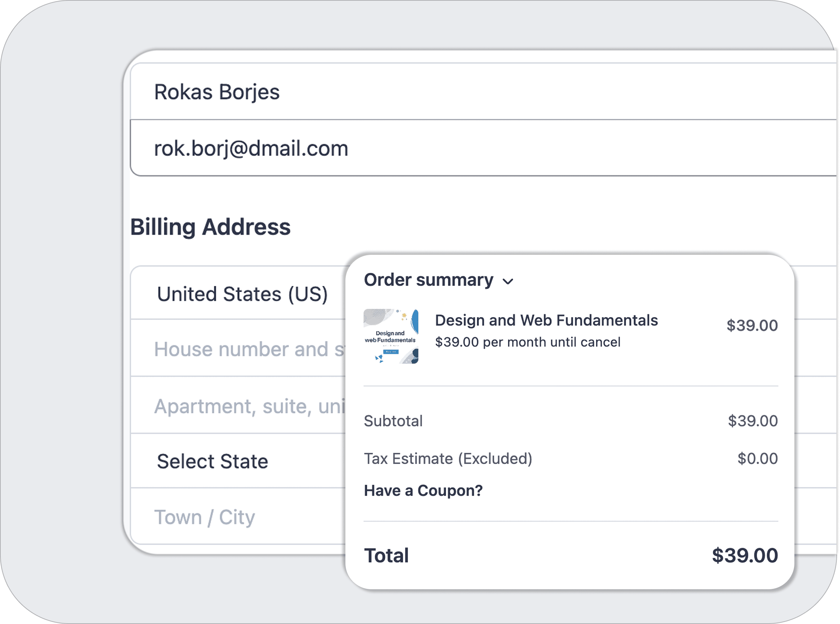Viewport: 840px width, 624px height.
Task: Click the Design and Web Fundamentals title
Action: [x=546, y=320]
